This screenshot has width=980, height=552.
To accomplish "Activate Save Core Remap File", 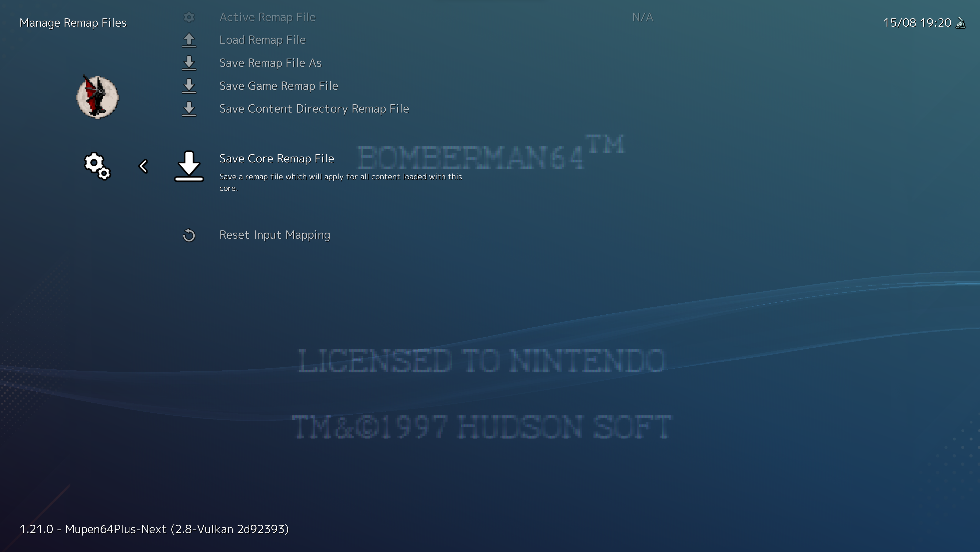I will point(276,159).
